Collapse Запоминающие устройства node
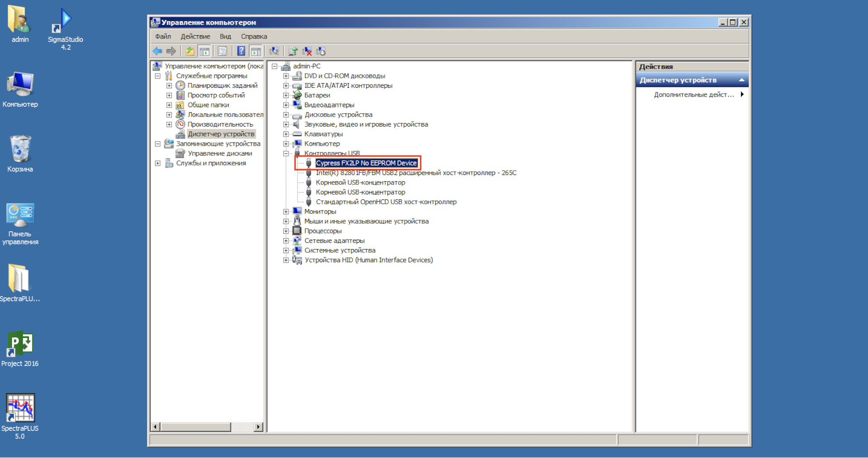This screenshot has width=868, height=458. click(158, 144)
